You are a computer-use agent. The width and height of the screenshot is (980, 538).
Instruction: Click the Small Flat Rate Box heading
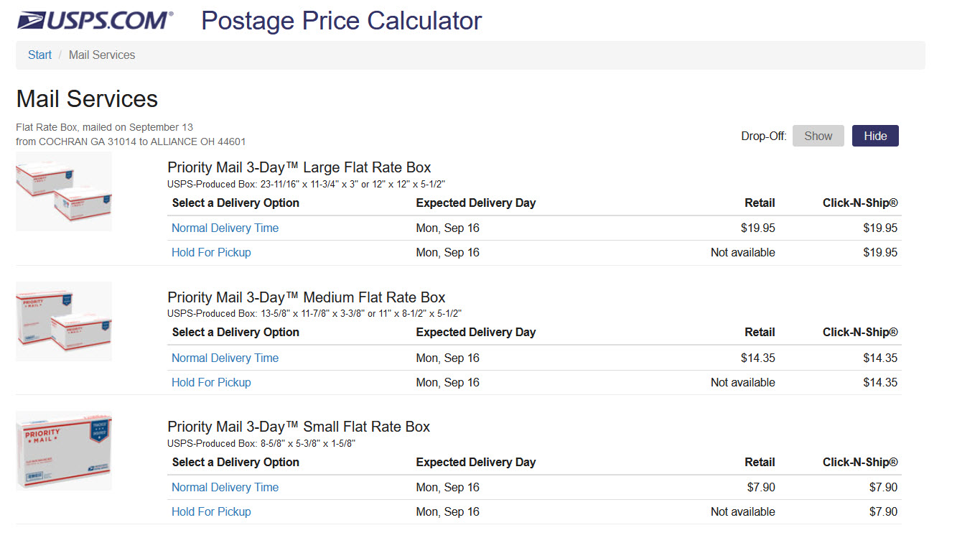pyautogui.click(x=299, y=427)
